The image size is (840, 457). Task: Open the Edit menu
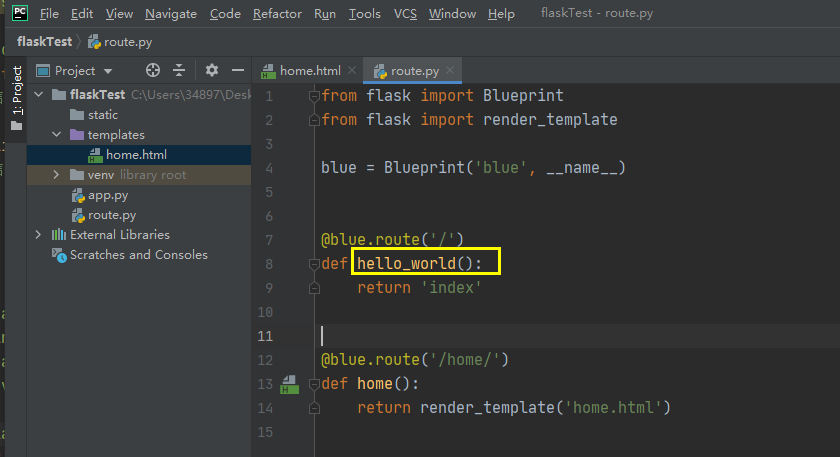point(81,14)
